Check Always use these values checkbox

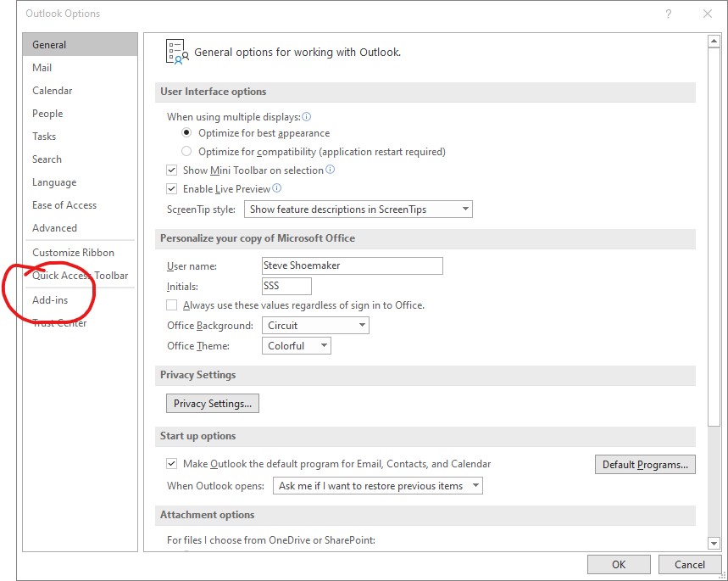click(x=172, y=304)
